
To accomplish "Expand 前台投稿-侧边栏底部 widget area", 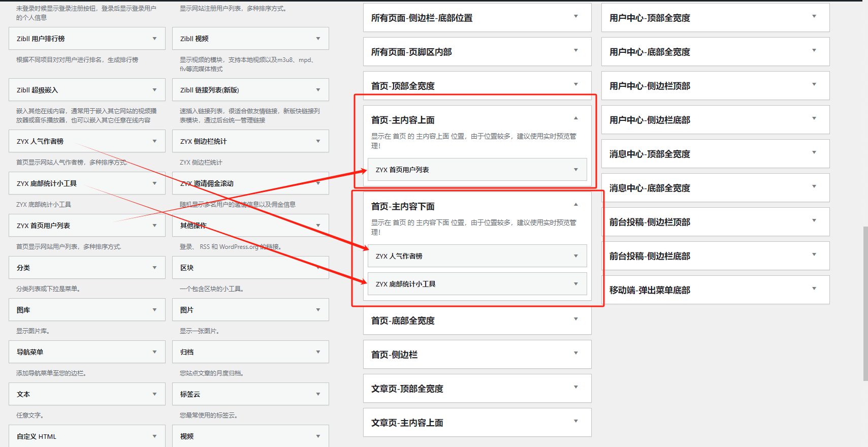I will point(814,255).
